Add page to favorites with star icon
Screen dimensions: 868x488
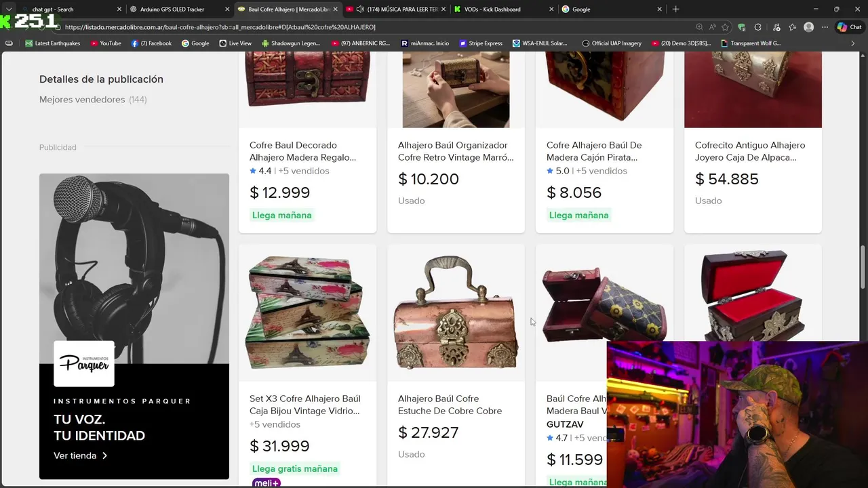[x=726, y=27]
